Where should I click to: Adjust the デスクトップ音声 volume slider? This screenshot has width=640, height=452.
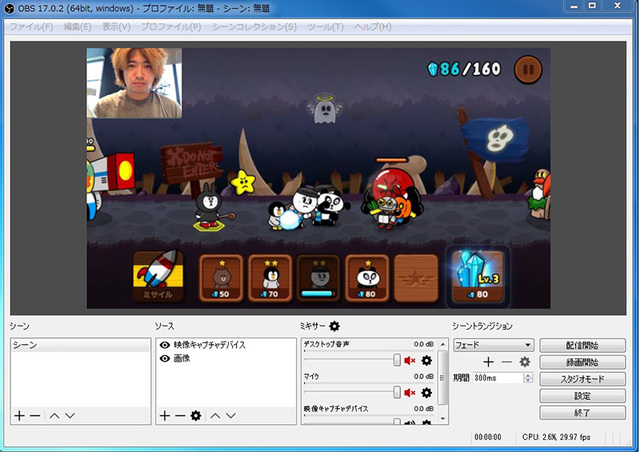coord(397,360)
